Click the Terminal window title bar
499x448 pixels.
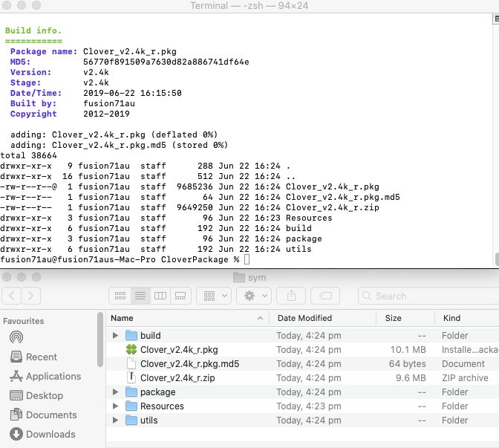coord(249,6)
